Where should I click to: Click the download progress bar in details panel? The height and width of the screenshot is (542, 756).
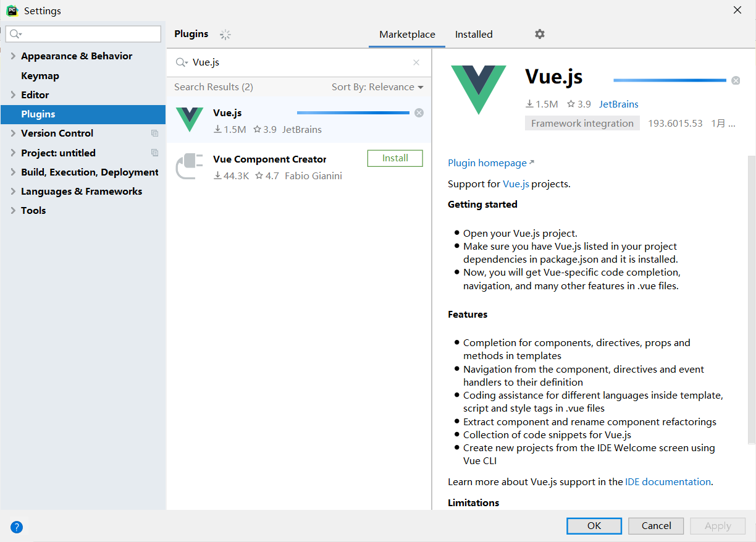(x=670, y=80)
